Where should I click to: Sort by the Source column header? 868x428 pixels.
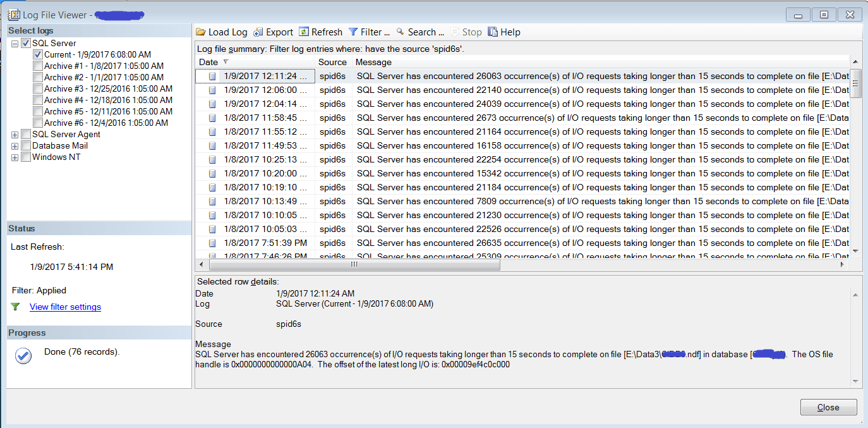pos(333,62)
